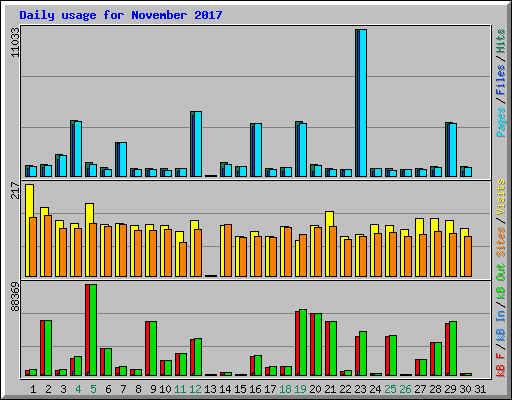Click the "Files" legend label
Screen dimensions: 512x400
pyautogui.click(x=501, y=79)
